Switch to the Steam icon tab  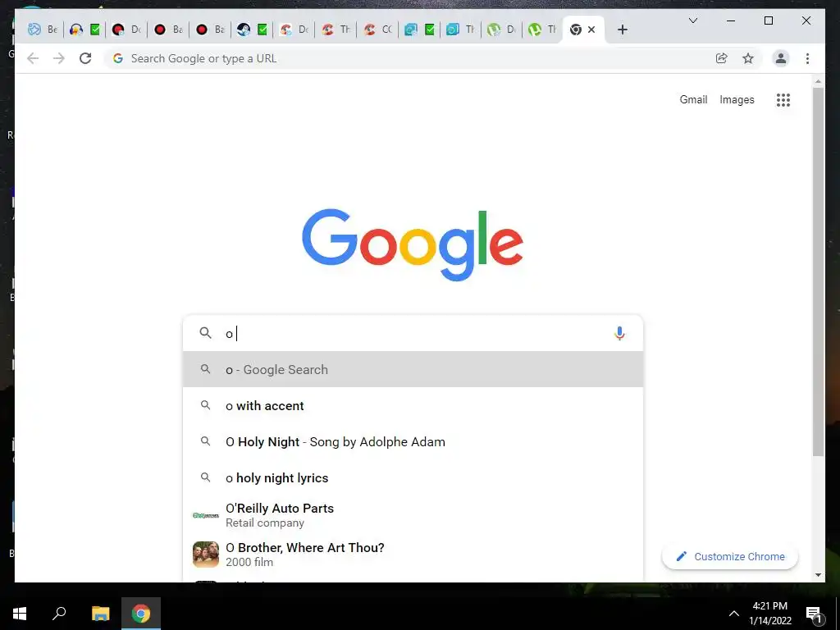[253, 30]
